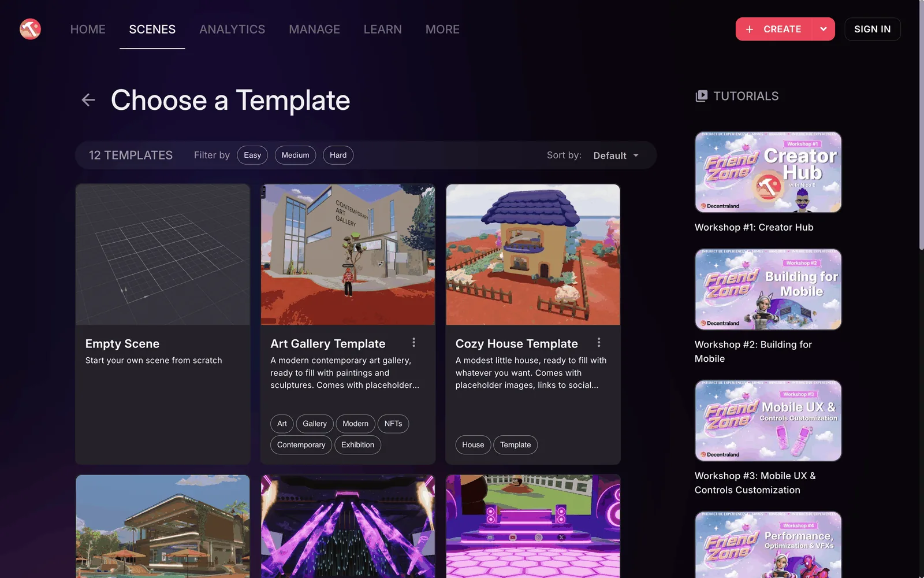Go back using the arrow beside Choose a Template
This screenshot has width=924, height=578.
pyautogui.click(x=88, y=100)
